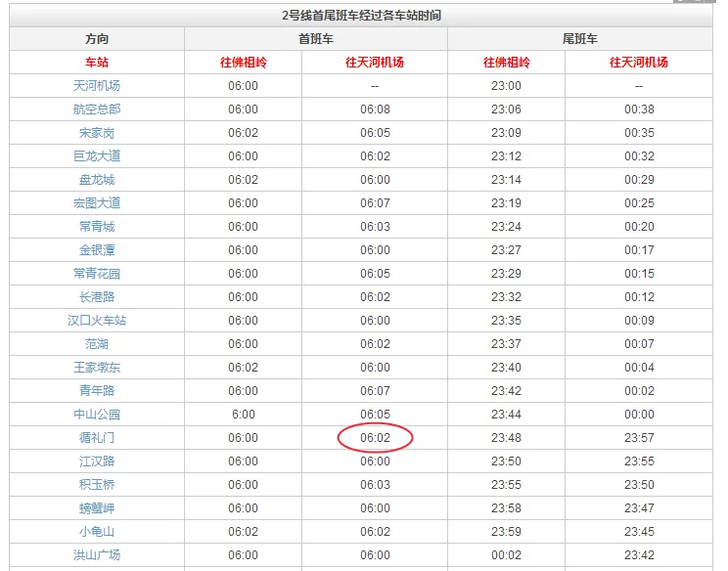
Task: Open the 汉口火车站 station link
Action: pyautogui.click(x=97, y=321)
